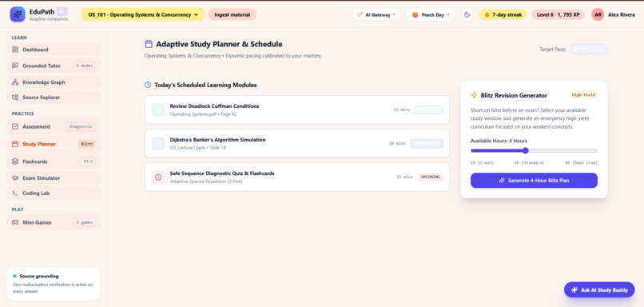Click the Target Pace value pill
This screenshot has width=644, height=307.
pyautogui.click(x=588, y=50)
